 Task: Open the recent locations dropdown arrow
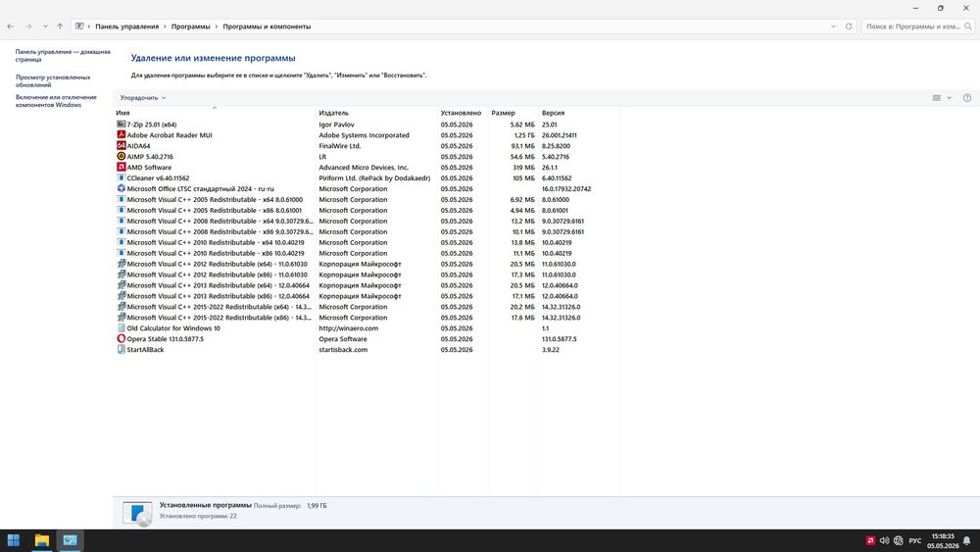click(x=46, y=26)
